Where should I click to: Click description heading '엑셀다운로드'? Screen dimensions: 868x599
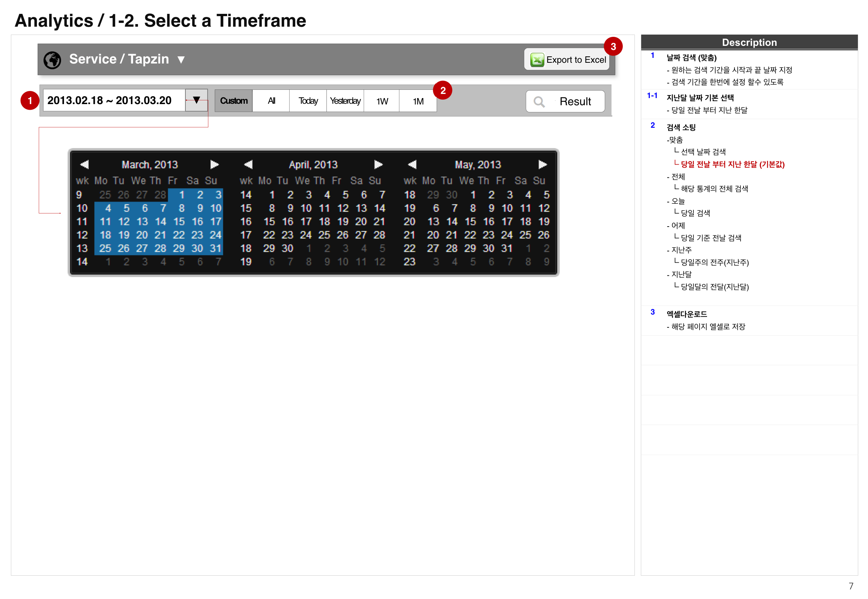(x=687, y=314)
